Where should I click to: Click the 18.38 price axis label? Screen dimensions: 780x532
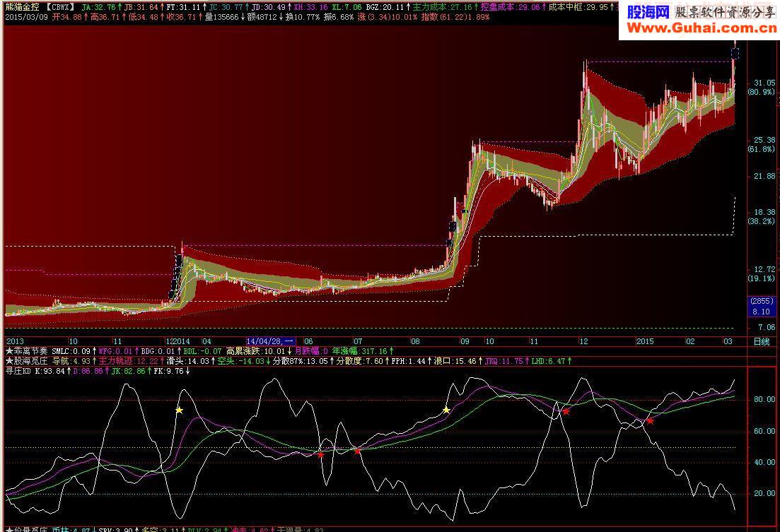pyautogui.click(x=764, y=212)
